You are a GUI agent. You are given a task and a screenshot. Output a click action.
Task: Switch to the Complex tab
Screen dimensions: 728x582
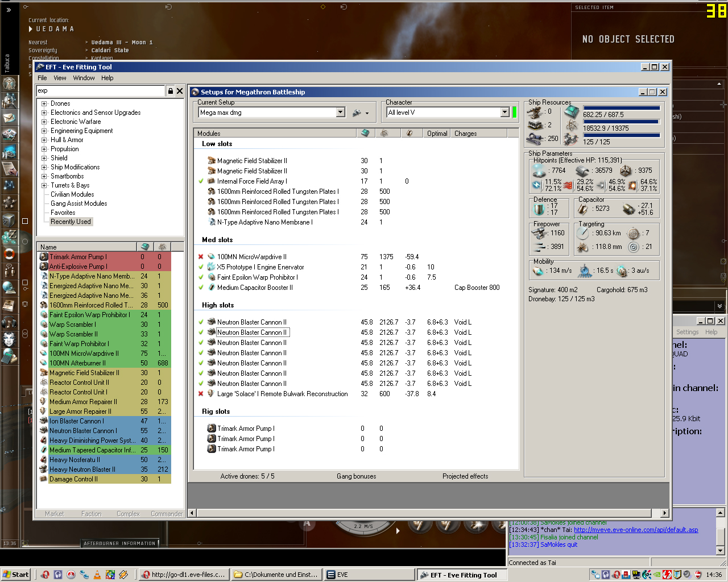(x=128, y=514)
